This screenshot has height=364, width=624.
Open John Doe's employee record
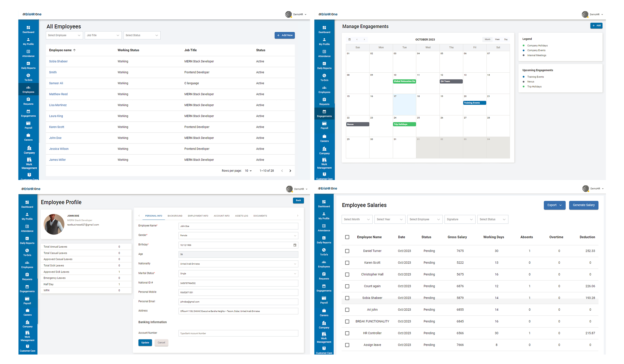55,138
